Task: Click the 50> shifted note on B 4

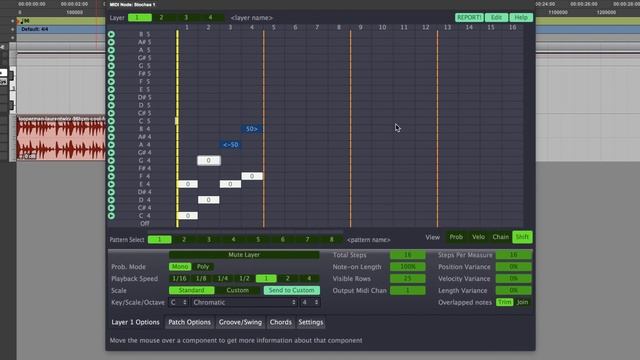Action: [251, 129]
